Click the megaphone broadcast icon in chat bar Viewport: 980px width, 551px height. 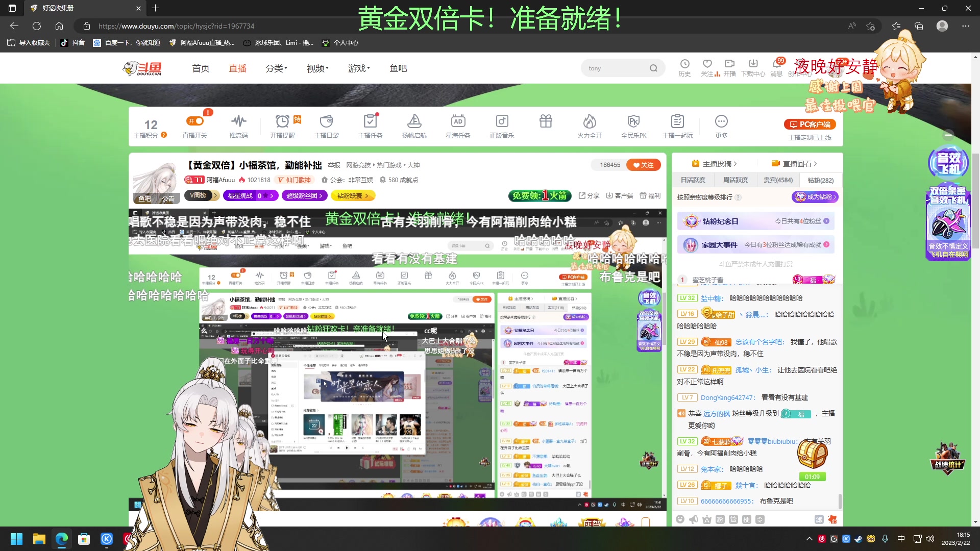coord(693,519)
